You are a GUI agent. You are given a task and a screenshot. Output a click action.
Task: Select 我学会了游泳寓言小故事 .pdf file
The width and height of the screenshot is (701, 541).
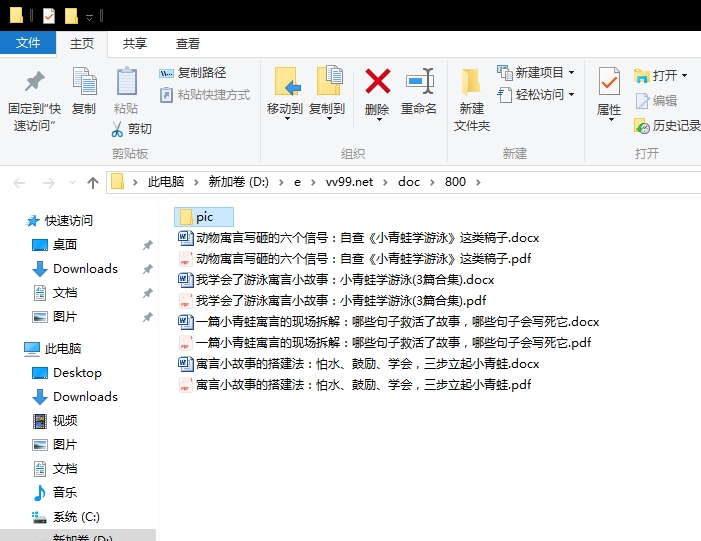(x=332, y=300)
